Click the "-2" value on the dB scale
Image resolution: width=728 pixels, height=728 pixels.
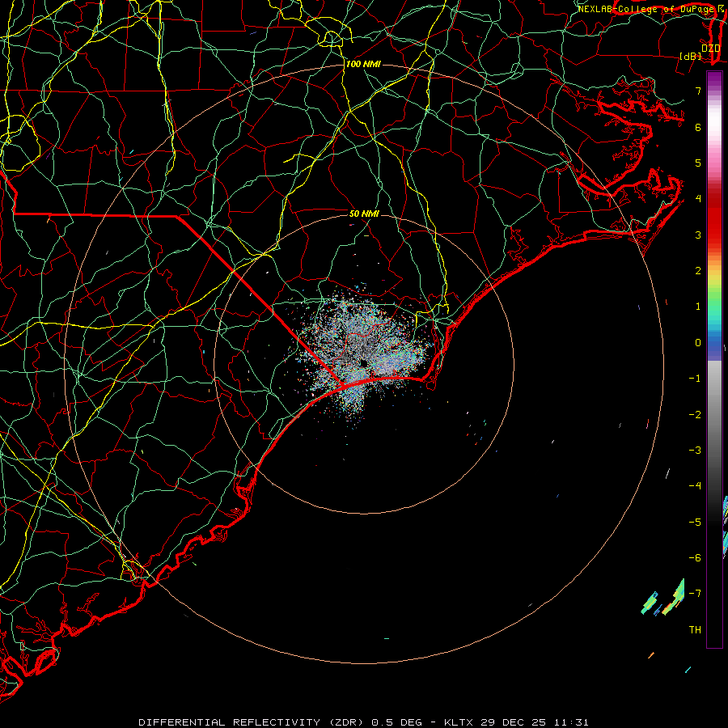695,415
